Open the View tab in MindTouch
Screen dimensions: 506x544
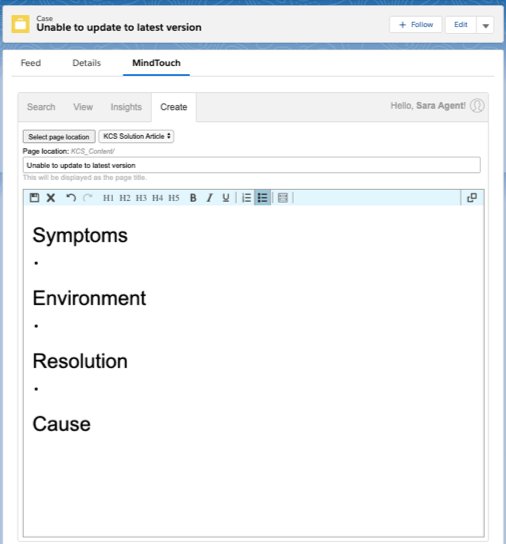[x=83, y=107]
